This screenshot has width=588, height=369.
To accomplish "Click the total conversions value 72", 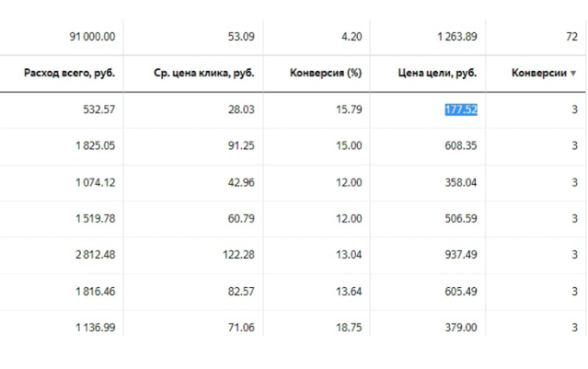I will pyautogui.click(x=571, y=37).
